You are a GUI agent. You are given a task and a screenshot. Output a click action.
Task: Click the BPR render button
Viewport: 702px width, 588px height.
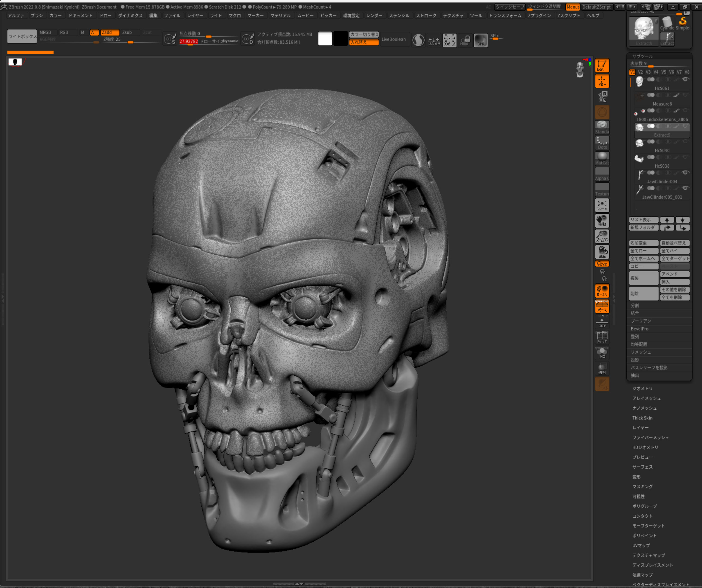point(480,40)
